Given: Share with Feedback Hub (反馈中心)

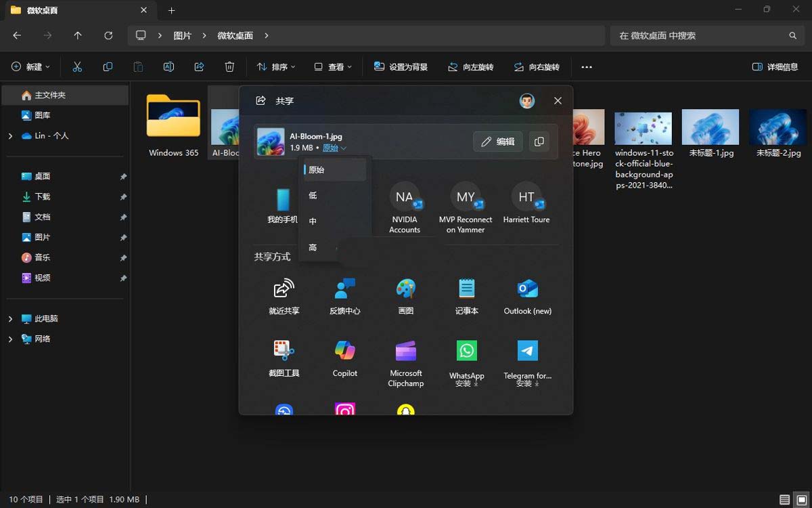Looking at the screenshot, I should pos(345,297).
